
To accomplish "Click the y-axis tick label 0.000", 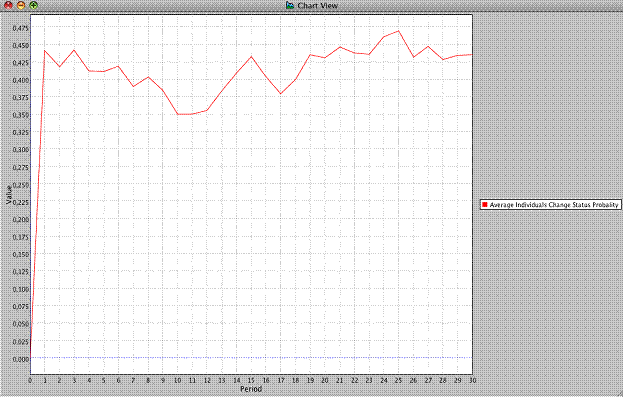I will coord(20,359).
